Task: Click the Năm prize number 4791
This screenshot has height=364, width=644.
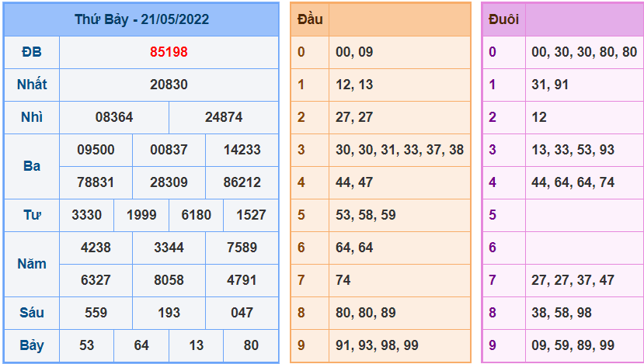Action: (242, 280)
